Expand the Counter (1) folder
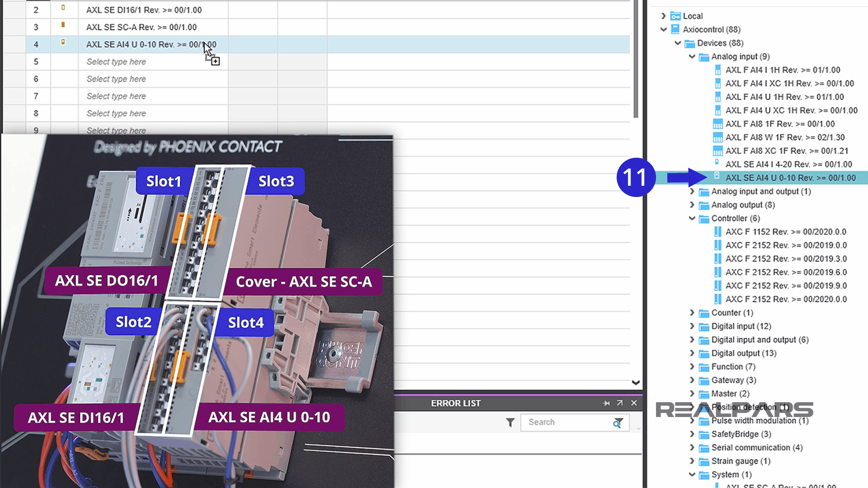 [x=692, y=313]
